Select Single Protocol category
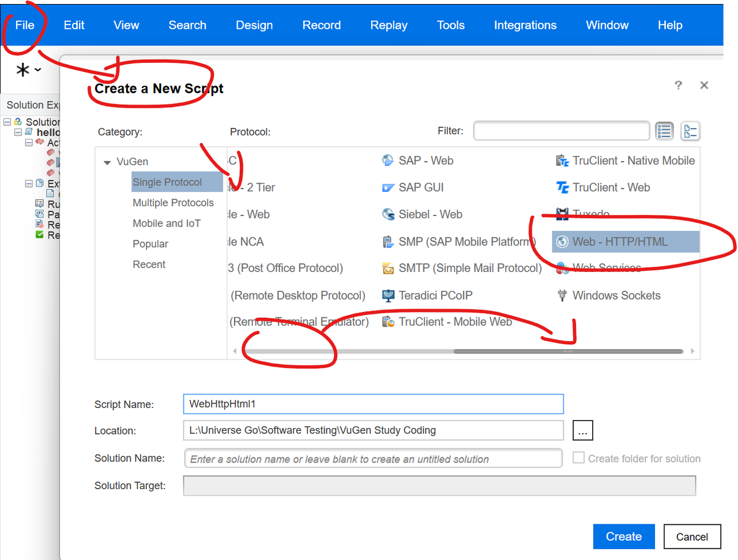 point(177,182)
